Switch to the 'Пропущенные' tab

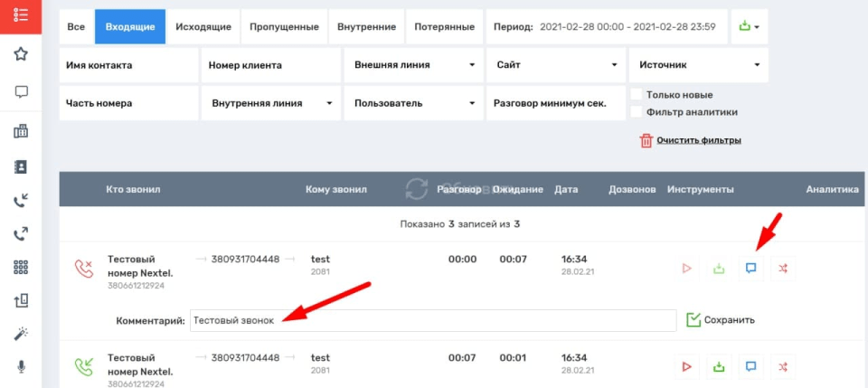(285, 27)
